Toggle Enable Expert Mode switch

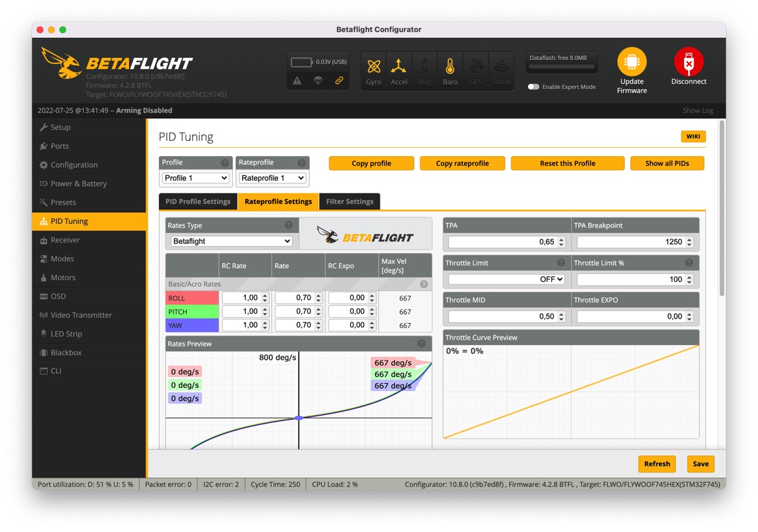533,87
